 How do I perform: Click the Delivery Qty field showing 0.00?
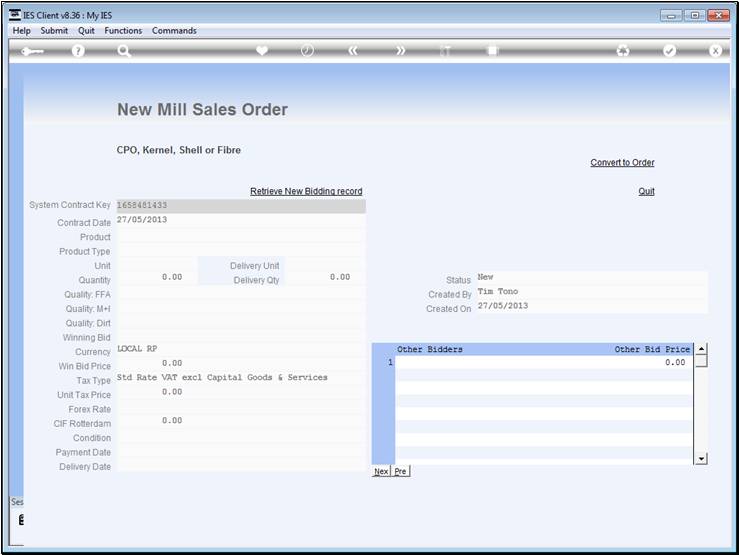click(325, 278)
